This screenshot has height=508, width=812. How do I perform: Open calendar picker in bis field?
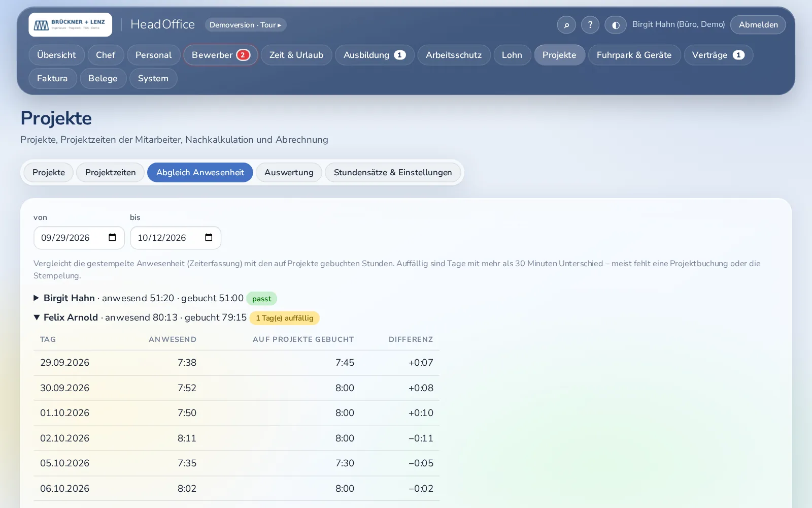coord(209,238)
